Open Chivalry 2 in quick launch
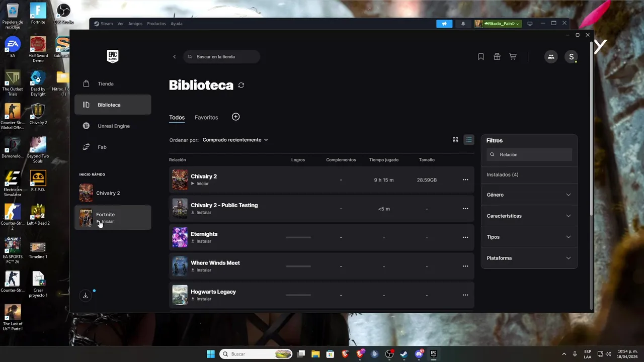The height and width of the screenshot is (362, 644). click(x=113, y=193)
